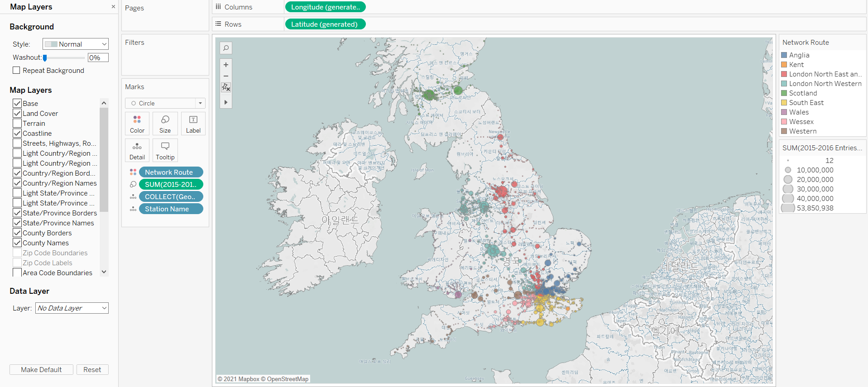Viewport: 868px width, 387px height.
Task: Uncheck Country/Region Names layer
Action: tap(17, 183)
